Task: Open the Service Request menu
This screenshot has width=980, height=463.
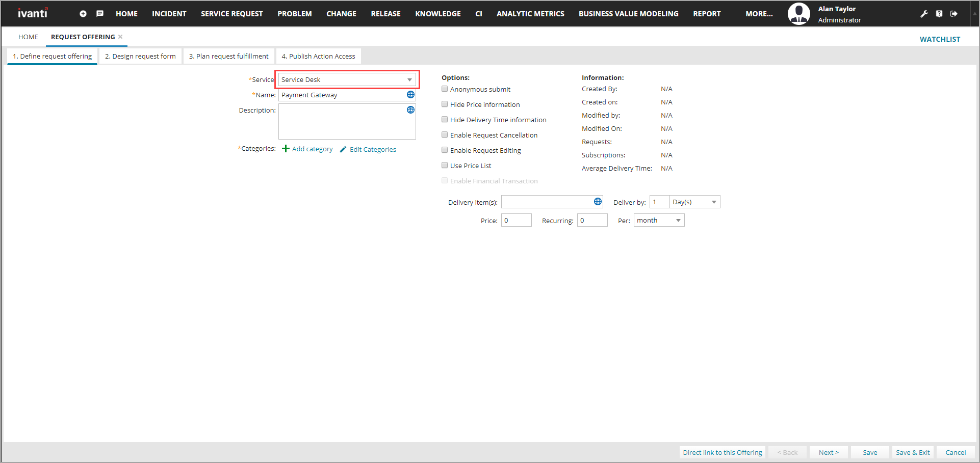Action: (x=231, y=14)
